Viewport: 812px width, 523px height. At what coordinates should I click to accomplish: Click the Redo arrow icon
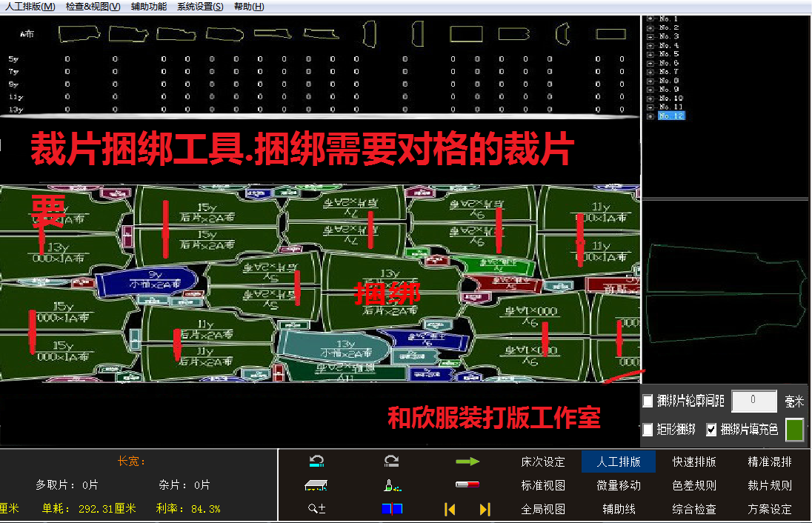coord(391,460)
